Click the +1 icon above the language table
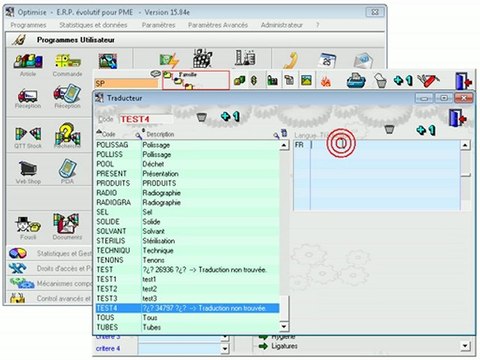 [426, 130]
